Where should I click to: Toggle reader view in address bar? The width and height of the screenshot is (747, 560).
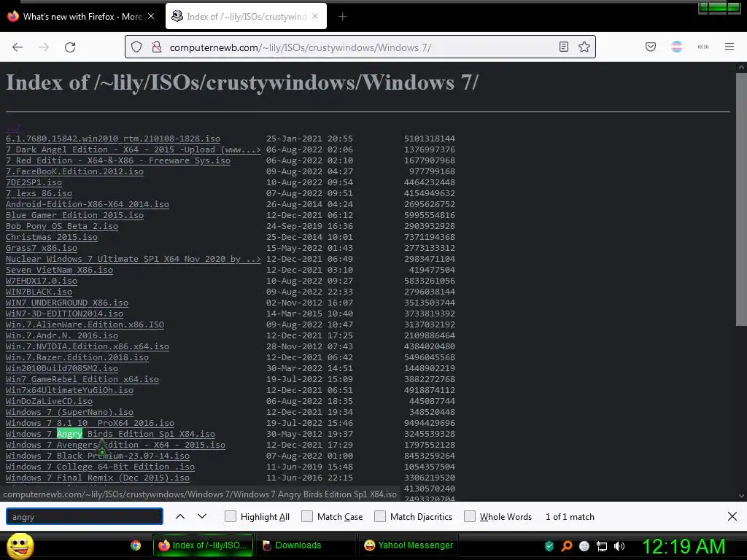[x=564, y=47]
